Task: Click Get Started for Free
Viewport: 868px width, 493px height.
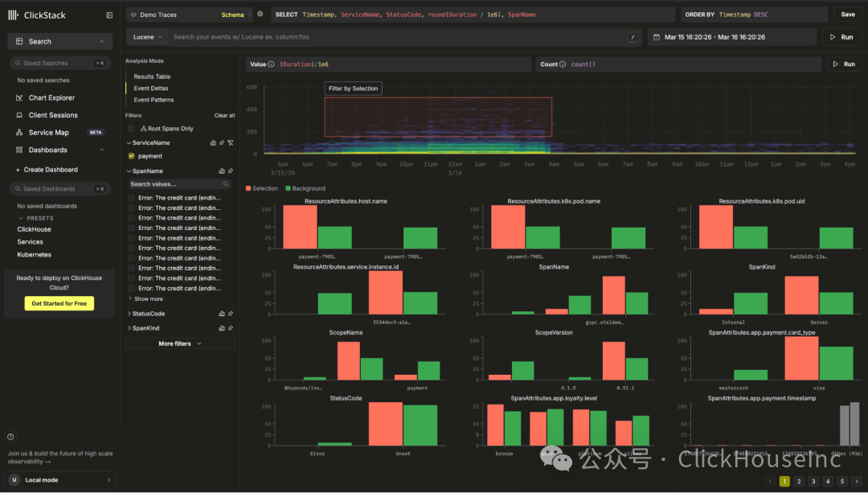Action: (x=59, y=303)
